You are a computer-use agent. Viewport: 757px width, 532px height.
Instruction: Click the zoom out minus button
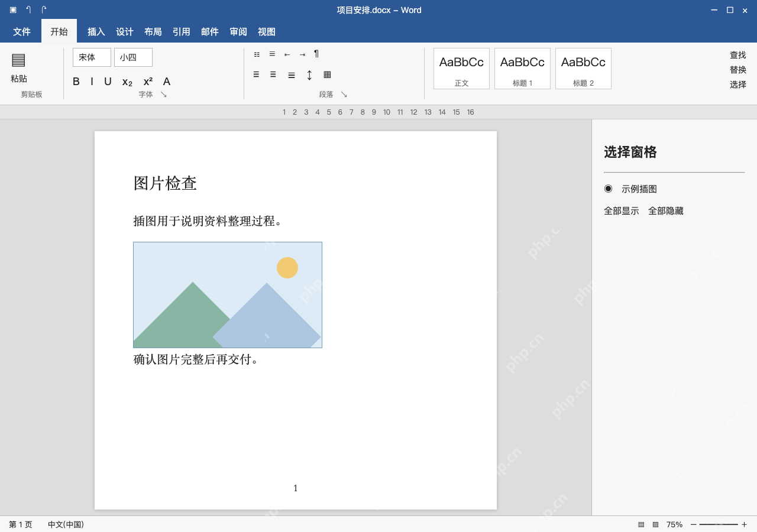click(694, 524)
